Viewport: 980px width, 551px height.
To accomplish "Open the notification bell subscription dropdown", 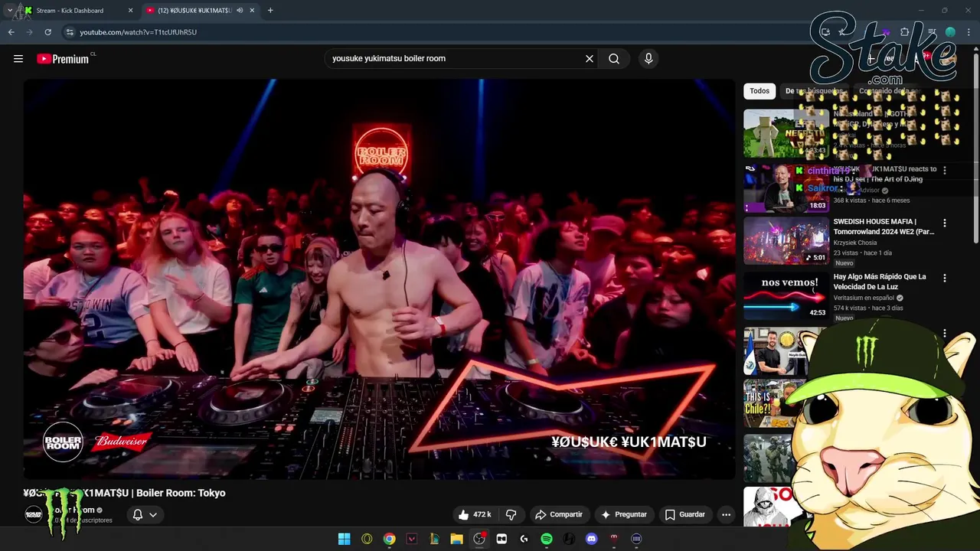I will [x=145, y=514].
